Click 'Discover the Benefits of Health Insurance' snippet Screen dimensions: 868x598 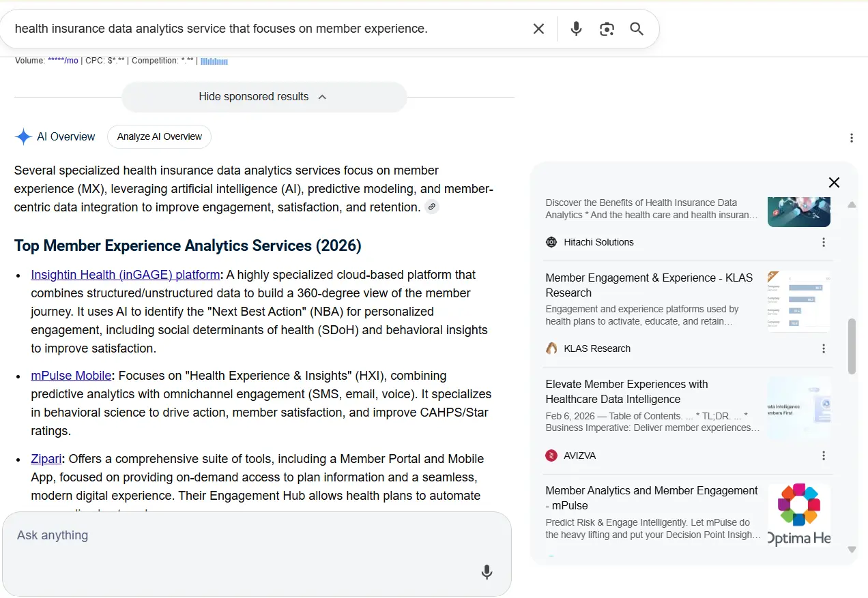coord(652,209)
